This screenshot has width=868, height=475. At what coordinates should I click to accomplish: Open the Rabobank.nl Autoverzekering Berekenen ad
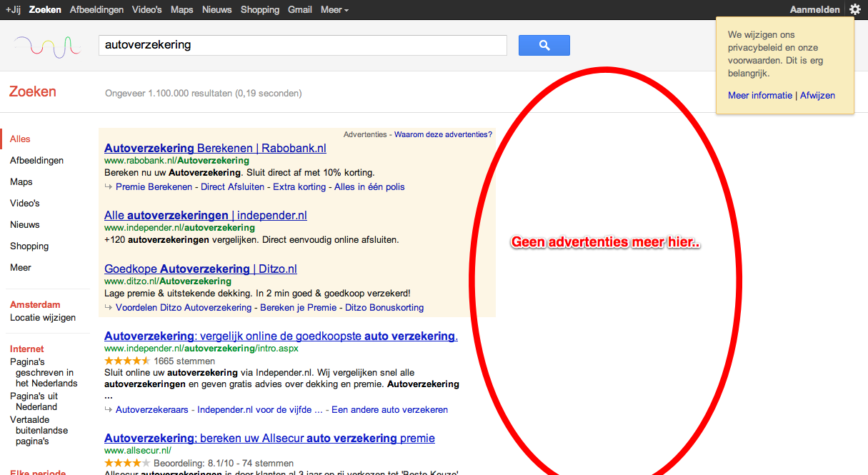[x=215, y=149]
